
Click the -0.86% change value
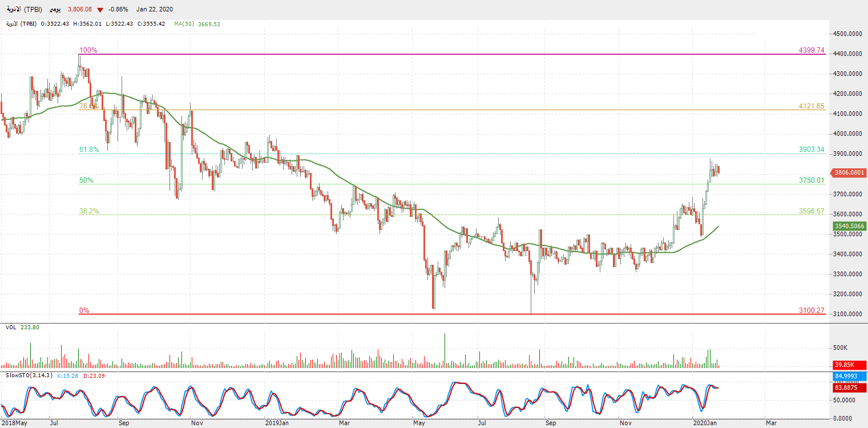click(x=118, y=10)
